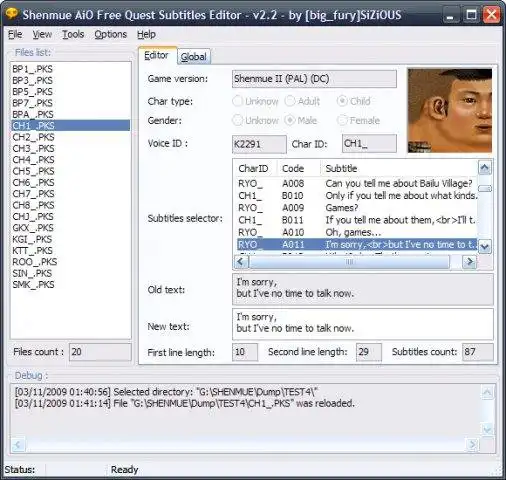Select subtitle row B011

[357, 220]
